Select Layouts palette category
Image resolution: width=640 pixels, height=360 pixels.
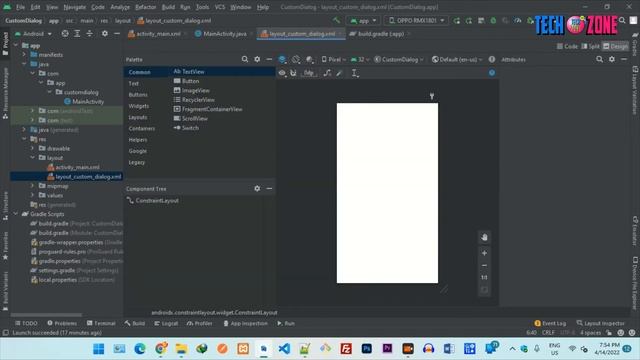[x=138, y=117]
